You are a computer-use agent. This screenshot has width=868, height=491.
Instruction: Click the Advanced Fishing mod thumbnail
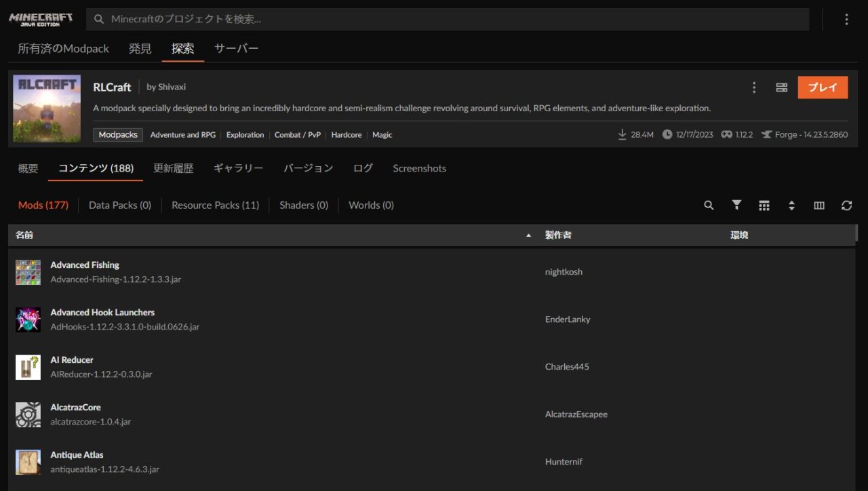28,272
